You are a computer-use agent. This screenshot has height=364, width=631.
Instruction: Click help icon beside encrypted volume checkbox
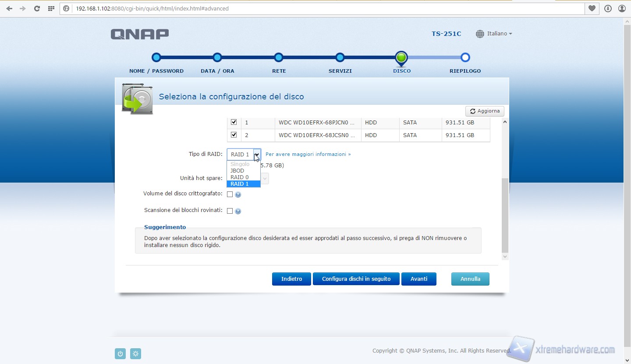pos(238,194)
